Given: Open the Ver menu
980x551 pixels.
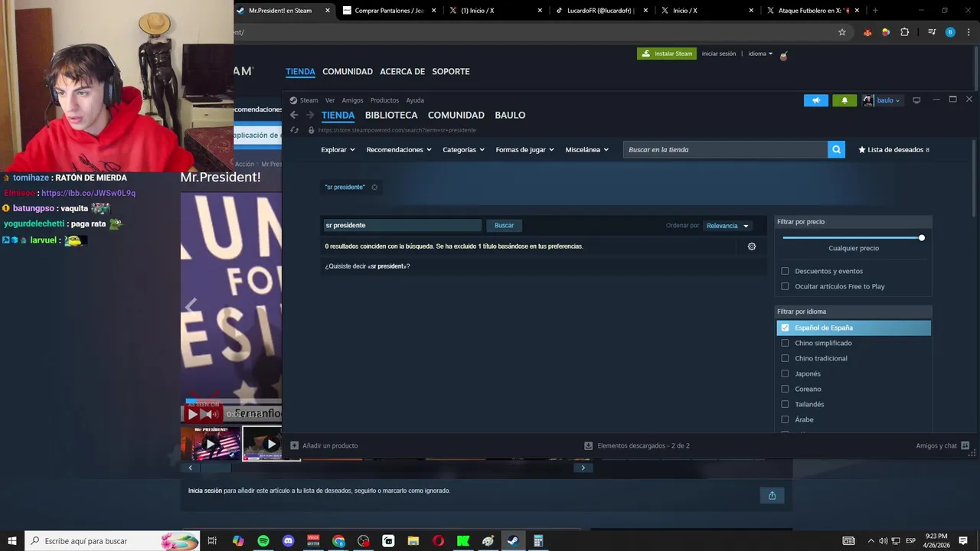Looking at the screenshot, I should click(330, 100).
